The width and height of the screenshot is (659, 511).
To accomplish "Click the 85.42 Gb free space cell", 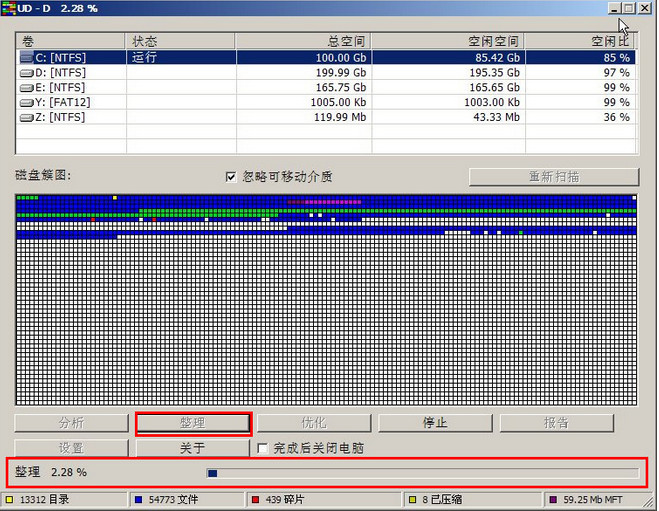I will [x=448, y=57].
